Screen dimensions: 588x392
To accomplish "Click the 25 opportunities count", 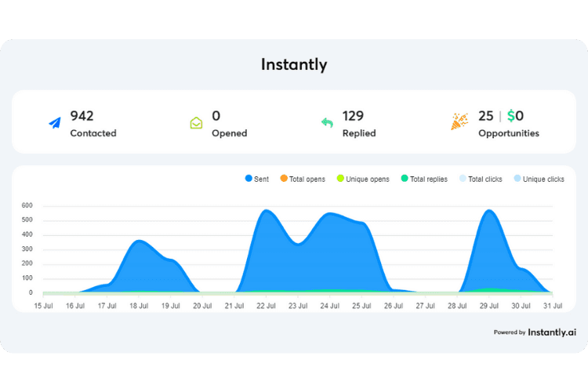I will (x=485, y=116).
